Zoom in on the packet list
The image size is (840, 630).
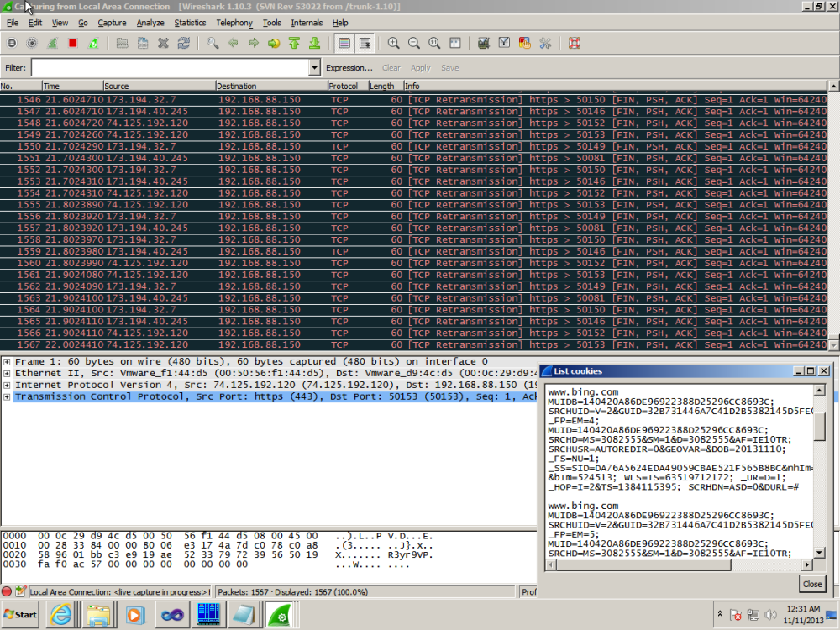click(393, 43)
